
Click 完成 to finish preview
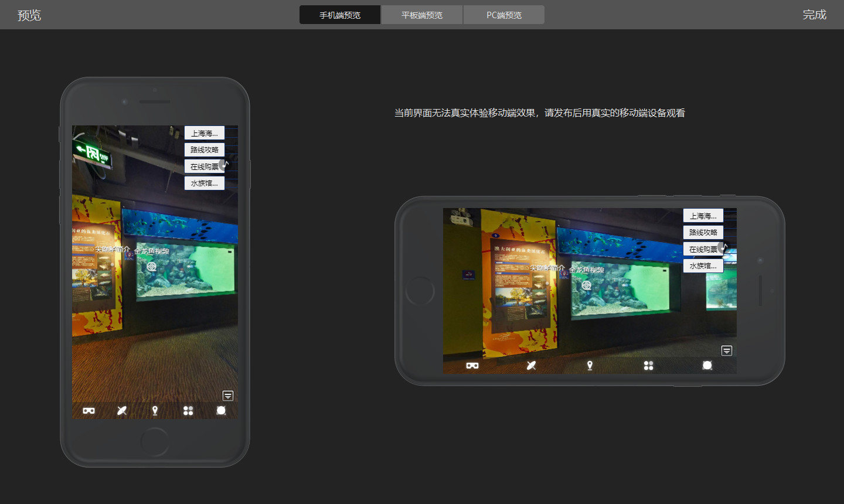pyautogui.click(x=814, y=15)
